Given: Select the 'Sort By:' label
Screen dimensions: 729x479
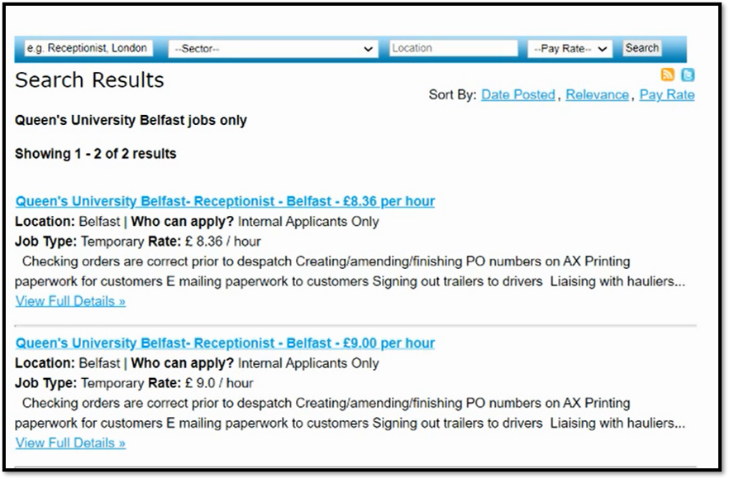Looking at the screenshot, I should tap(452, 95).
